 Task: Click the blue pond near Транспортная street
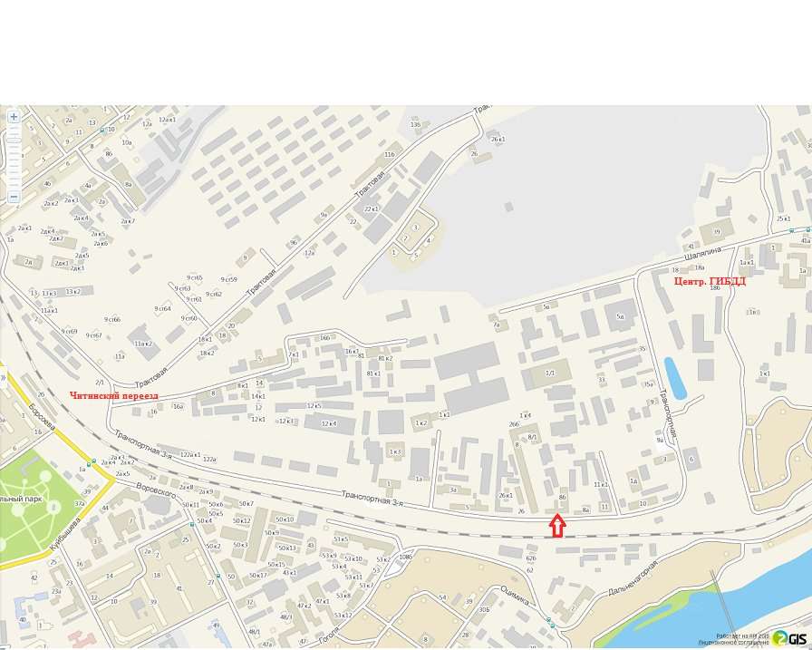point(675,378)
